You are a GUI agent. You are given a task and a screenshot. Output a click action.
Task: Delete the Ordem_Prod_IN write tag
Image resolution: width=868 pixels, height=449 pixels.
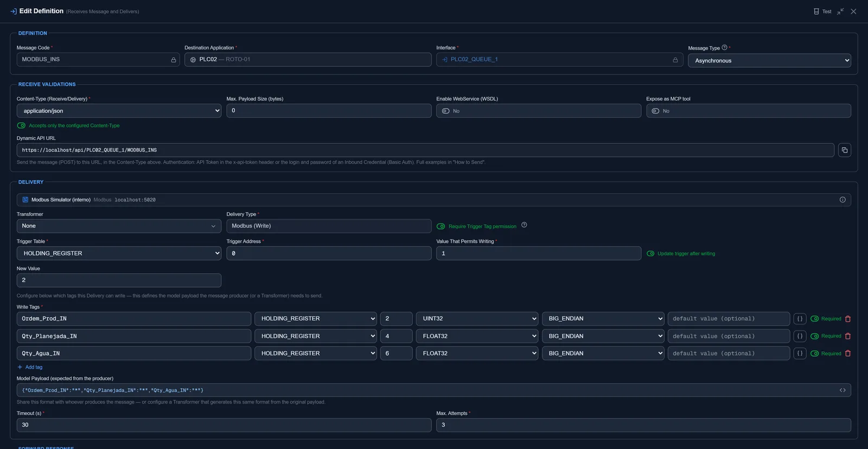848,319
